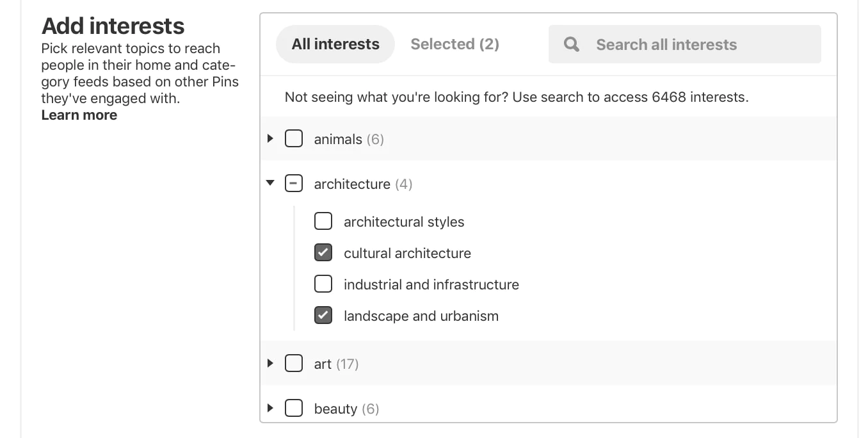Check the beauty interest checkbox
Image resolution: width=868 pixels, height=438 pixels.
coord(294,408)
